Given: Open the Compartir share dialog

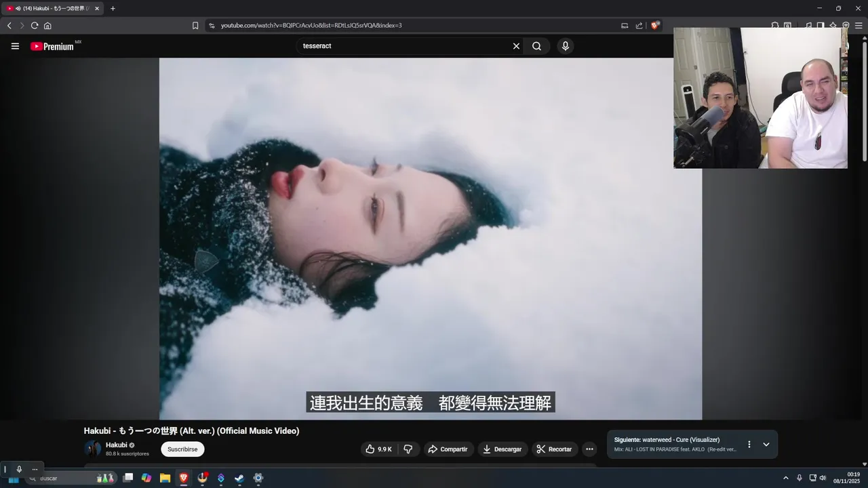Looking at the screenshot, I should click(448, 449).
